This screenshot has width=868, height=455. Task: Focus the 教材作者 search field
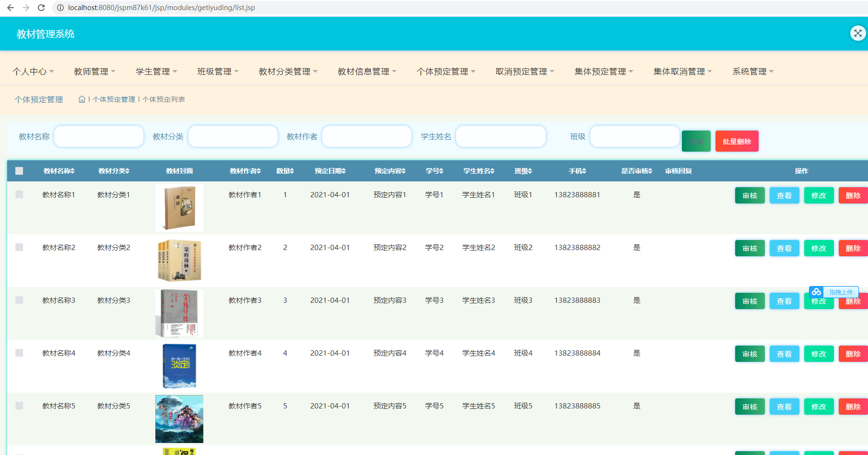click(x=367, y=136)
